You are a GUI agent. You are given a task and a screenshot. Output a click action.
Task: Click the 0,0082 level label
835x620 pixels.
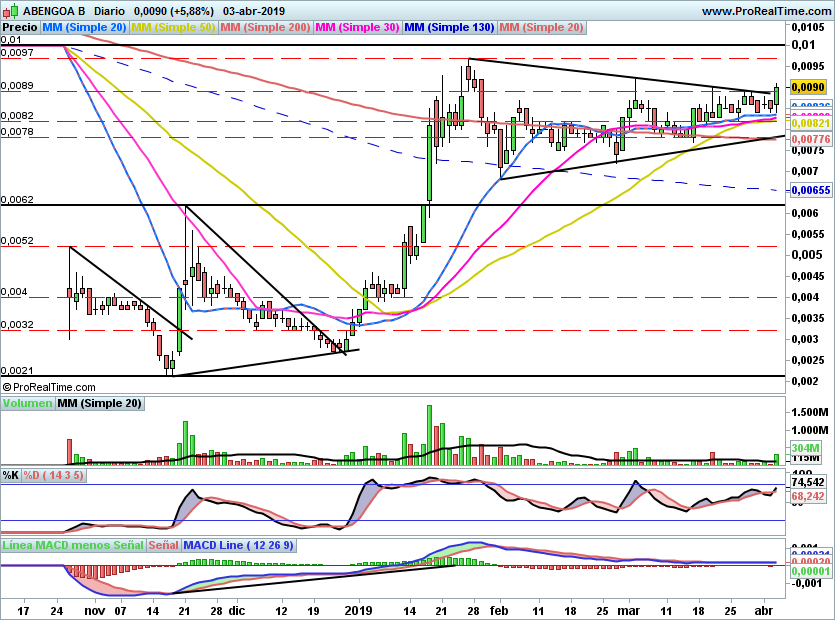18,116
